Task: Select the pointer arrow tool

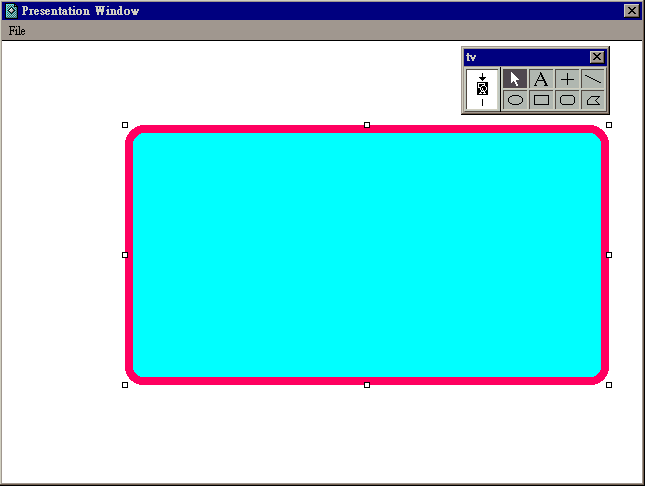Action: pos(515,79)
